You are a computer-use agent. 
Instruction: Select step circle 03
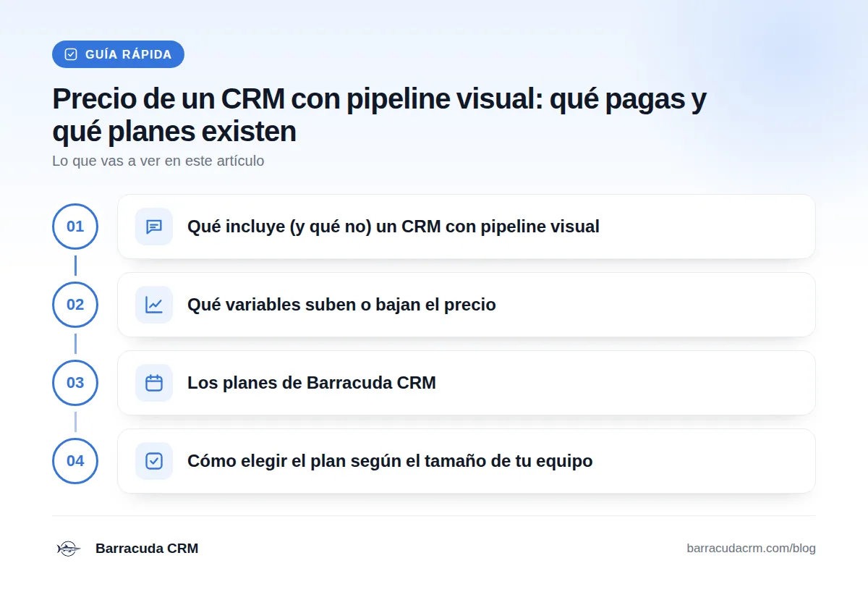pyautogui.click(x=75, y=383)
